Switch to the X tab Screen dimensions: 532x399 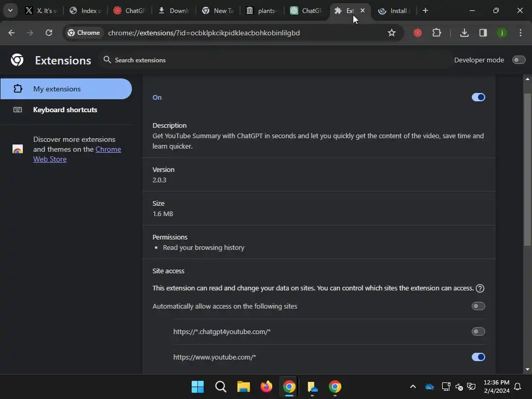click(41, 10)
